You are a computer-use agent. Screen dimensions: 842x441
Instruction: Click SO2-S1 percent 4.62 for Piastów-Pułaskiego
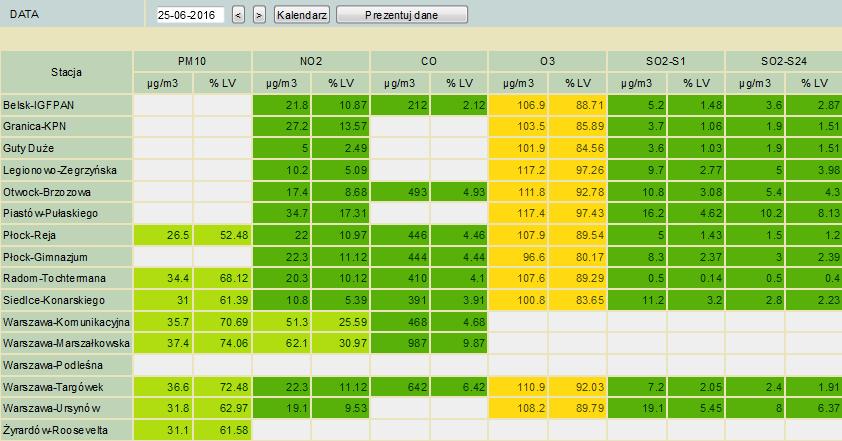point(695,213)
